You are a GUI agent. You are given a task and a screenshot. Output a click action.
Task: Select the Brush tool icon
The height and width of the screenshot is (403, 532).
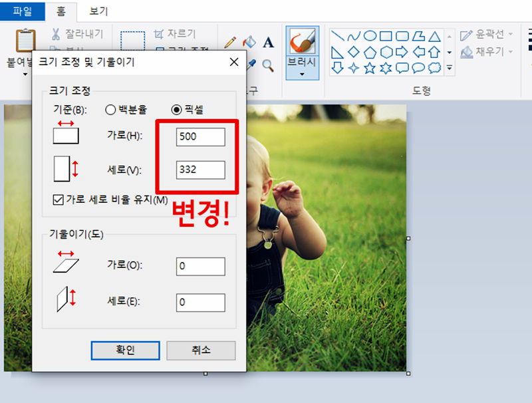pos(302,41)
